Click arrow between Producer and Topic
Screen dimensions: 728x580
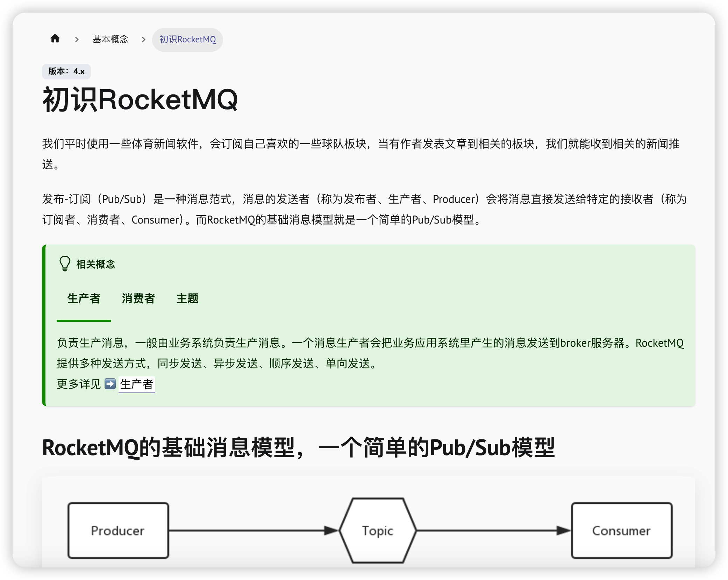(x=254, y=530)
